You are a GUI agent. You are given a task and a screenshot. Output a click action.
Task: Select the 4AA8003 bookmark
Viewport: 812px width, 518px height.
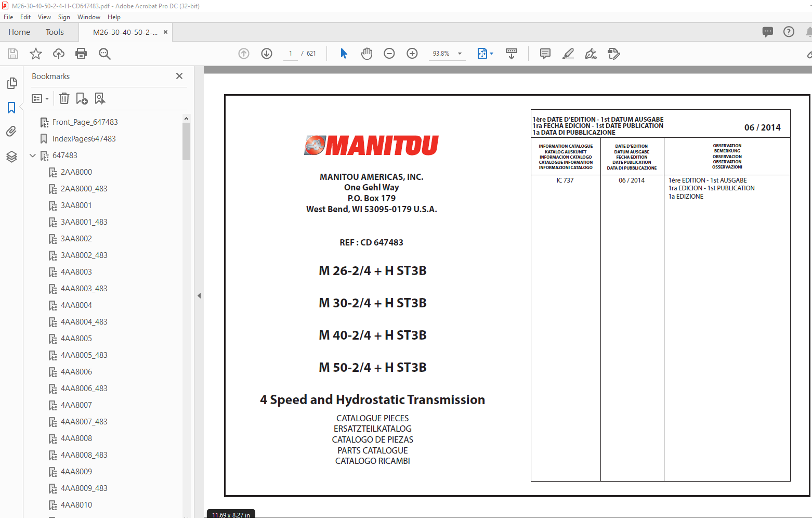76,272
